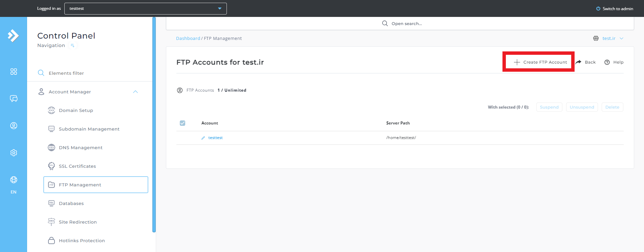Open the dashboard grid icon in sidebar
644x252 pixels.
(x=14, y=72)
